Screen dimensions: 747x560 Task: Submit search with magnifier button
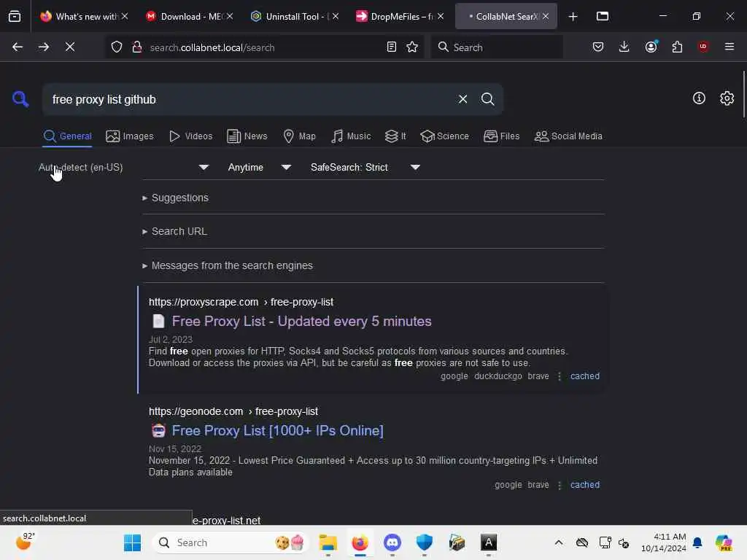[487, 99]
